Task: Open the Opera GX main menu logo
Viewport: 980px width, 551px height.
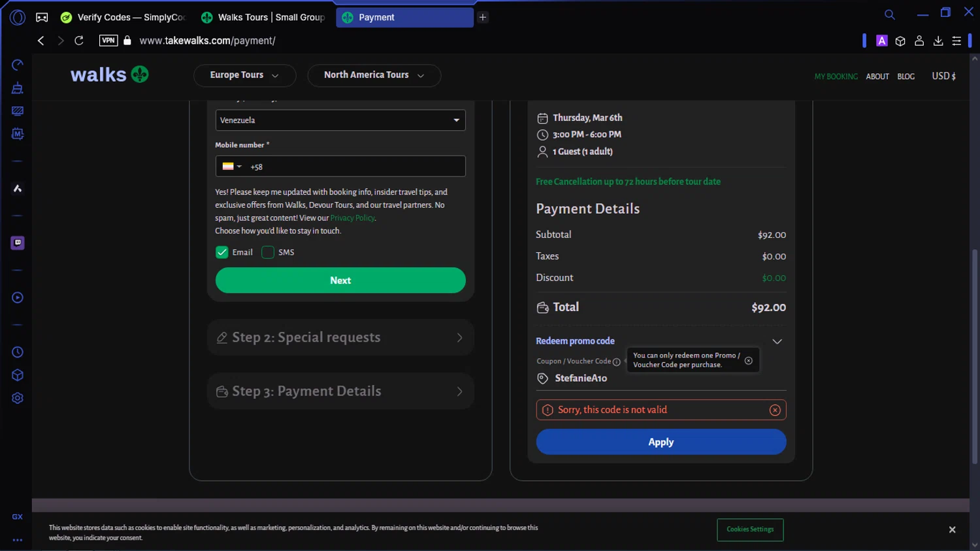Action: coord(18,18)
